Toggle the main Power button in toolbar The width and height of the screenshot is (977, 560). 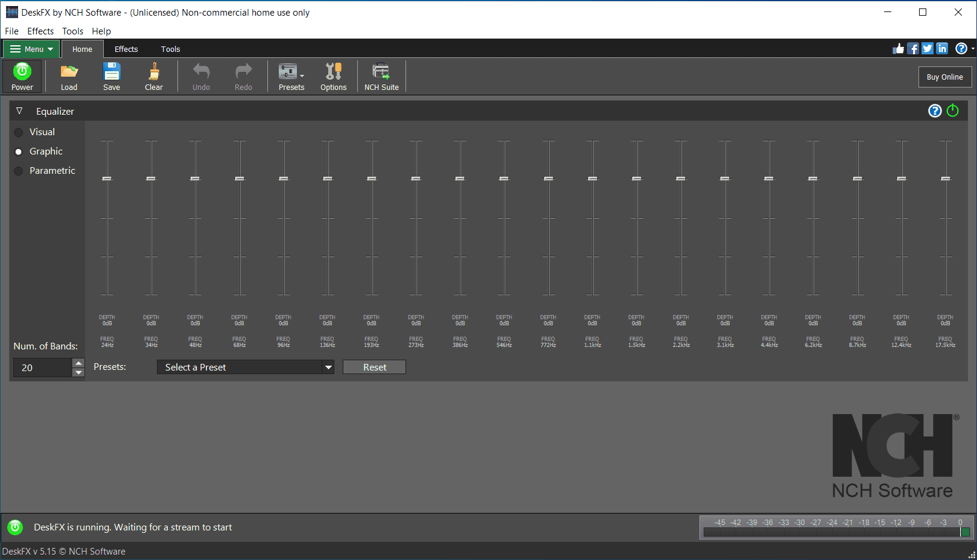[x=22, y=76]
